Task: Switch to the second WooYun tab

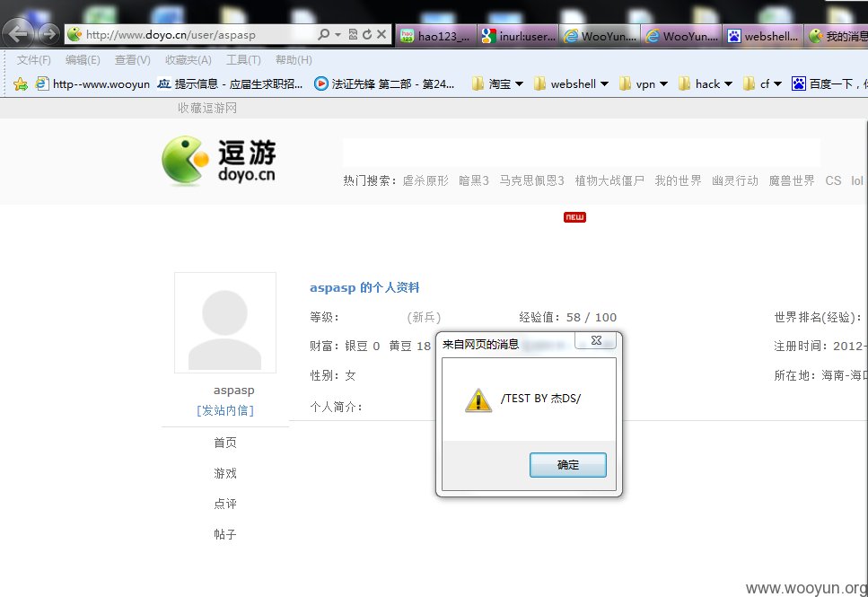Action: (681, 36)
